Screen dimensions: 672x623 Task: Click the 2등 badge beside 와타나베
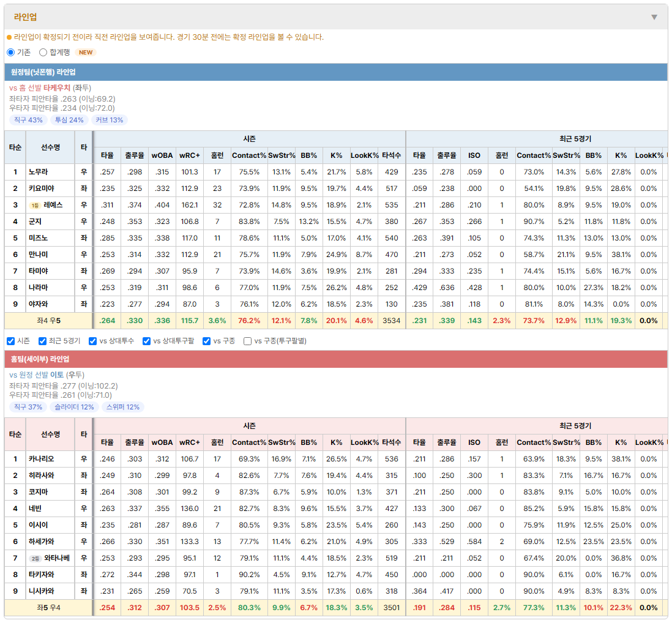pyautogui.click(x=35, y=559)
